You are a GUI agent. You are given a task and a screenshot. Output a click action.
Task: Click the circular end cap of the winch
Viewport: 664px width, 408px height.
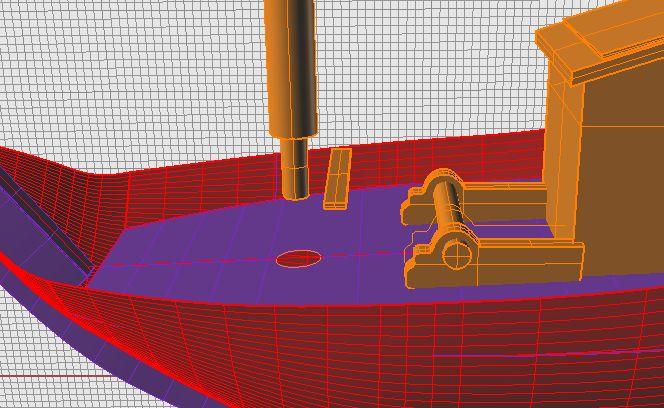(x=457, y=255)
